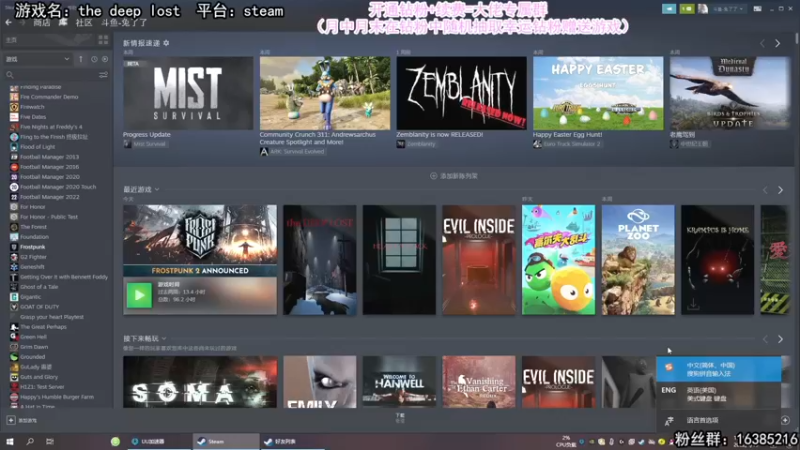The height and width of the screenshot is (450, 800).
Task: Select For Honor - Public Test
Action: click(49, 217)
